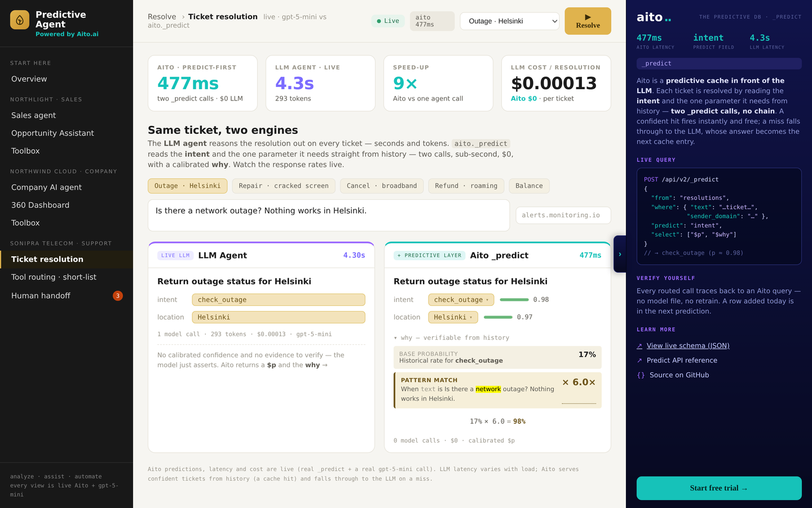Viewport: 812px width, 508px height.
Task: Click the Start free trial button
Action: point(719,488)
